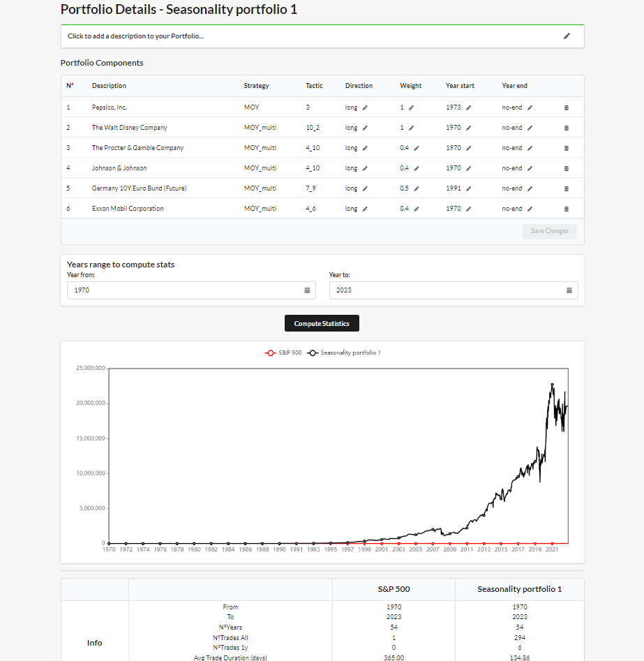Click the Weight column header
This screenshot has width=644, height=661.
(x=410, y=86)
